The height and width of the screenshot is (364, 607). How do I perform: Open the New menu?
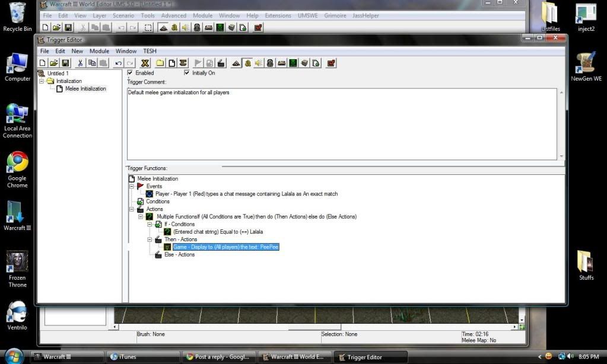pyautogui.click(x=77, y=51)
